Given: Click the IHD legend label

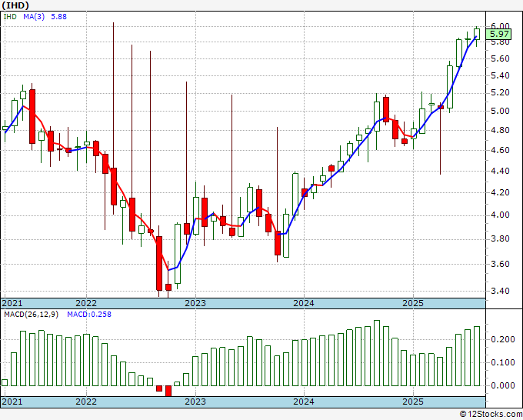Looking at the screenshot, I should [10, 16].
